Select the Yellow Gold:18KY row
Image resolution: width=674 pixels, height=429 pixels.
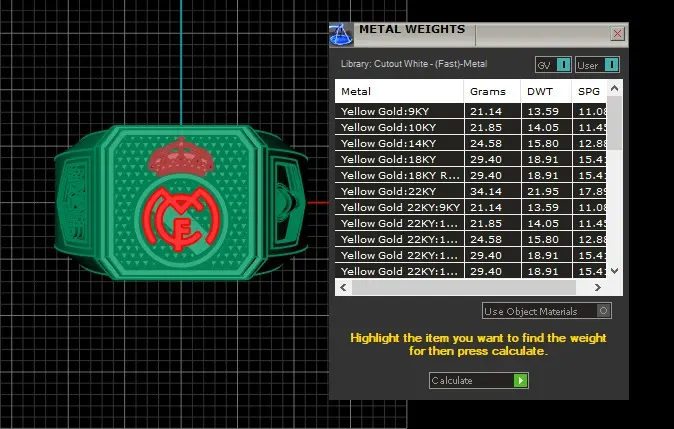471,159
